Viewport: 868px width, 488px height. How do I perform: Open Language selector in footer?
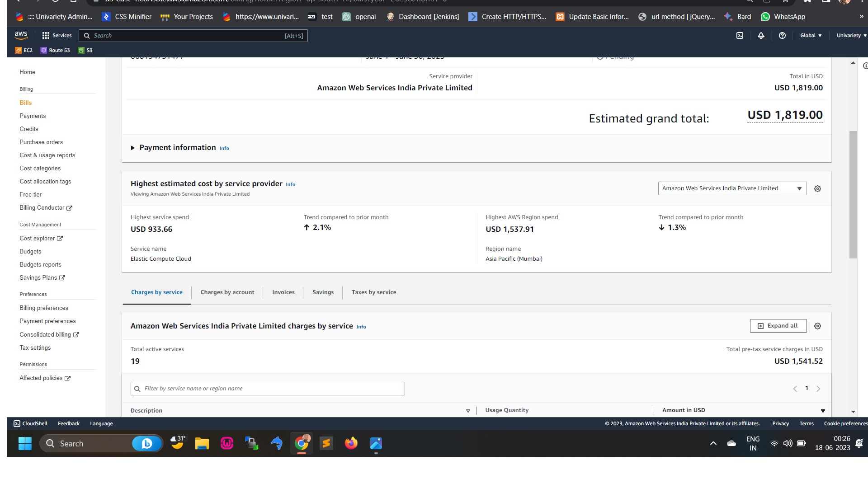click(x=101, y=424)
